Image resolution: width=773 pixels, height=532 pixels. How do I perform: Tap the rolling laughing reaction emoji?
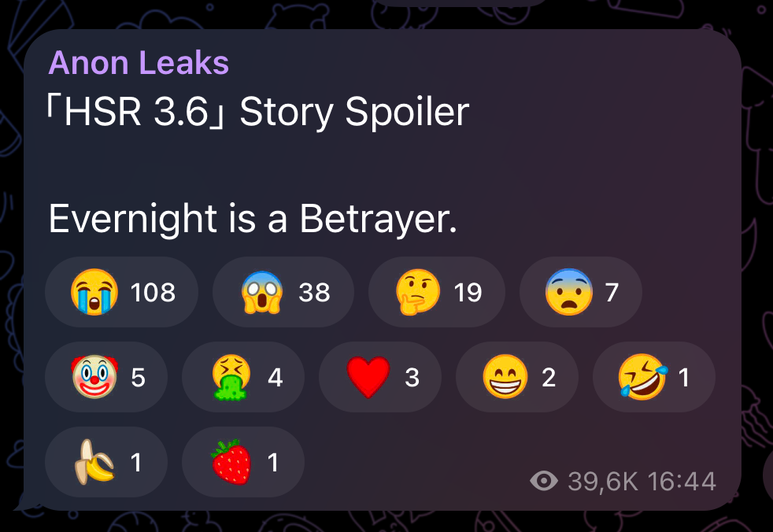click(643, 377)
